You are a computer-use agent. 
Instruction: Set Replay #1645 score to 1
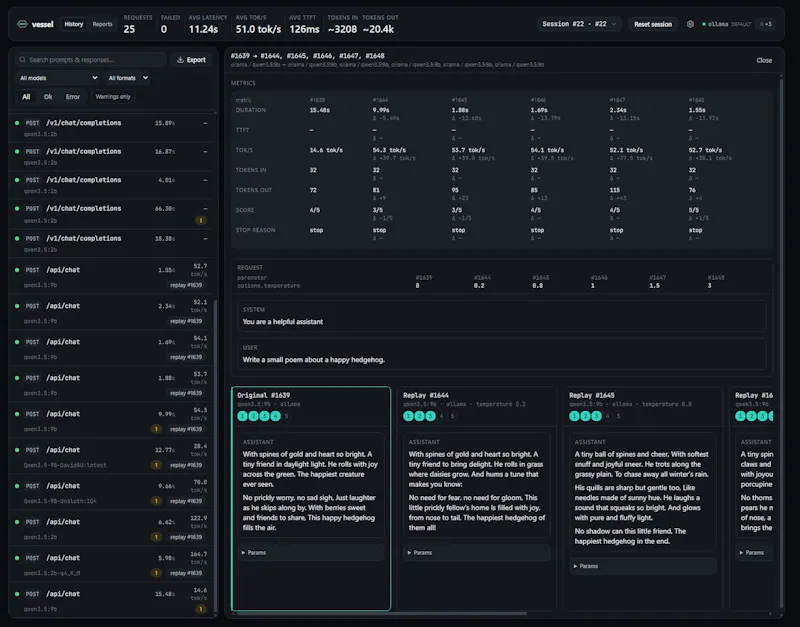click(574, 416)
